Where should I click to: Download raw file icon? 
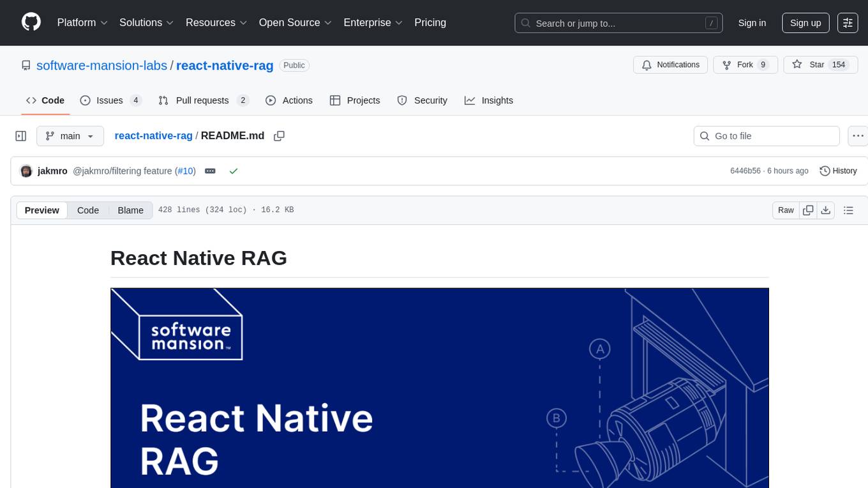(825, 210)
